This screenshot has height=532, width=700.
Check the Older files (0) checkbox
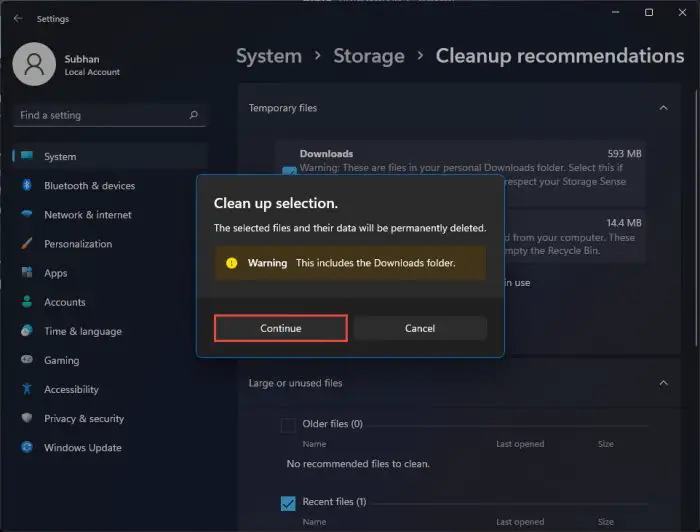coord(288,425)
